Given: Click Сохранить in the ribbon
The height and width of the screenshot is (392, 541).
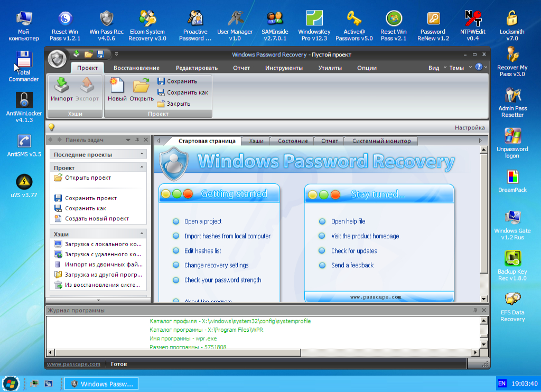Looking at the screenshot, I should pos(178,81).
